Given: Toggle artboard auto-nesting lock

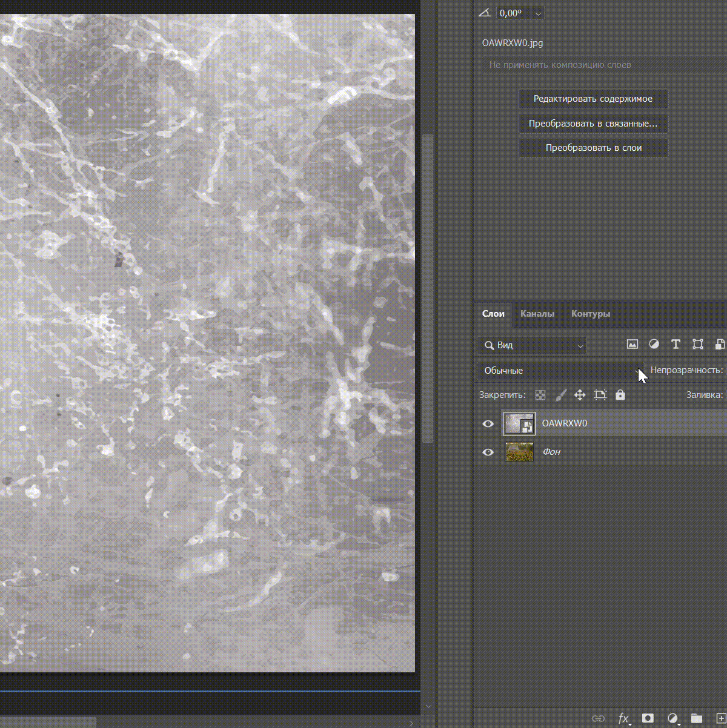Looking at the screenshot, I should 600,395.
